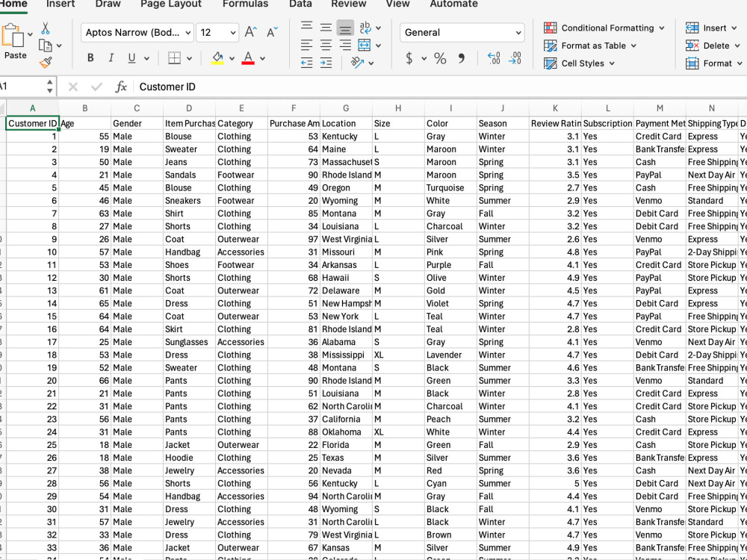Apply currency dollar format
The width and height of the screenshot is (747, 560).
[409, 58]
